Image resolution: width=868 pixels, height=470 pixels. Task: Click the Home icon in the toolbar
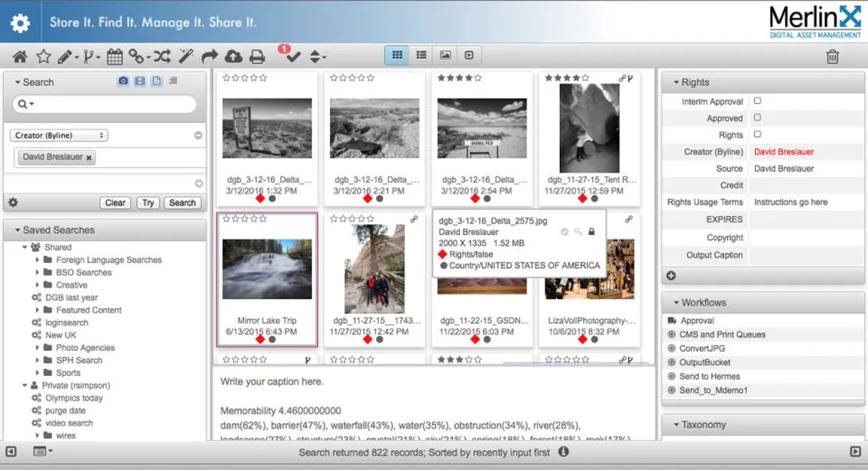20,56
